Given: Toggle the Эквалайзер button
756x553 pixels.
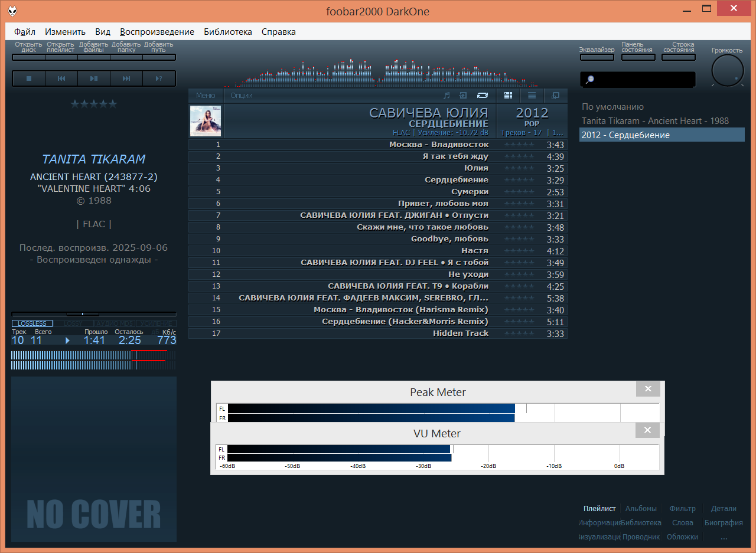Looking at the screenshot, I should click(597, 57).
